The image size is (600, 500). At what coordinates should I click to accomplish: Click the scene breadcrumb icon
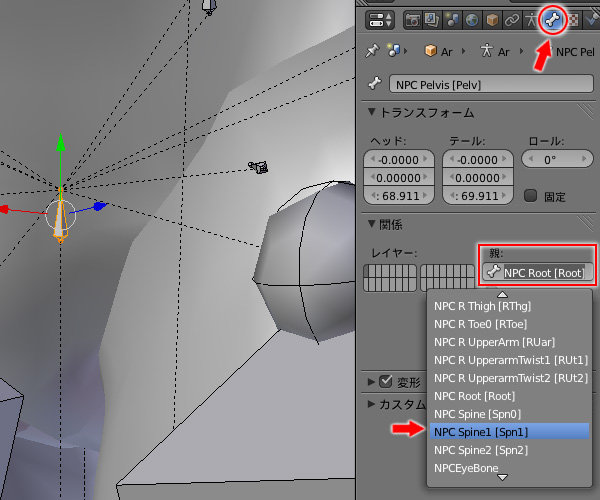[x=393, y=50]
